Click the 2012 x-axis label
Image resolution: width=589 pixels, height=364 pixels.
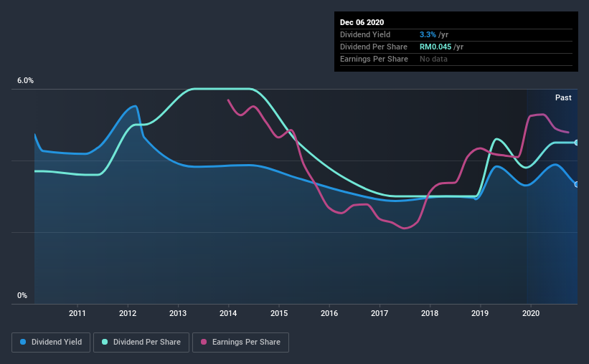pyautogui.click(x=128, y=313)
